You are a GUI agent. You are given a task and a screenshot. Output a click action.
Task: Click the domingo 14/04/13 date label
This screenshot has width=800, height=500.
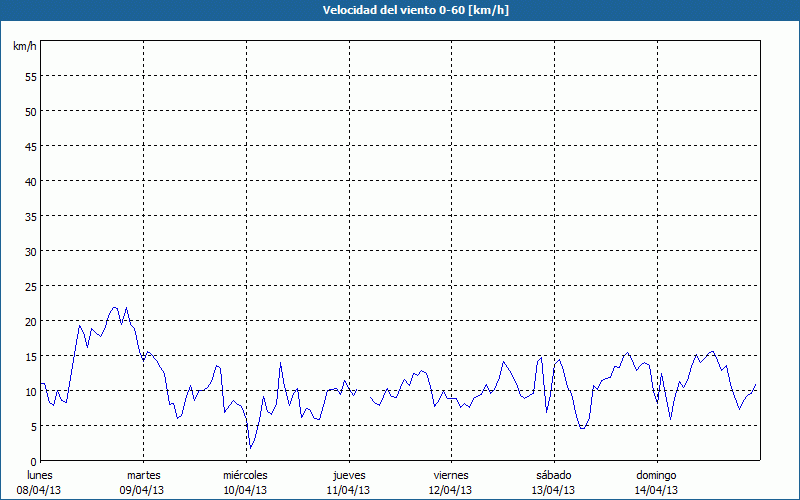[656, 482]
